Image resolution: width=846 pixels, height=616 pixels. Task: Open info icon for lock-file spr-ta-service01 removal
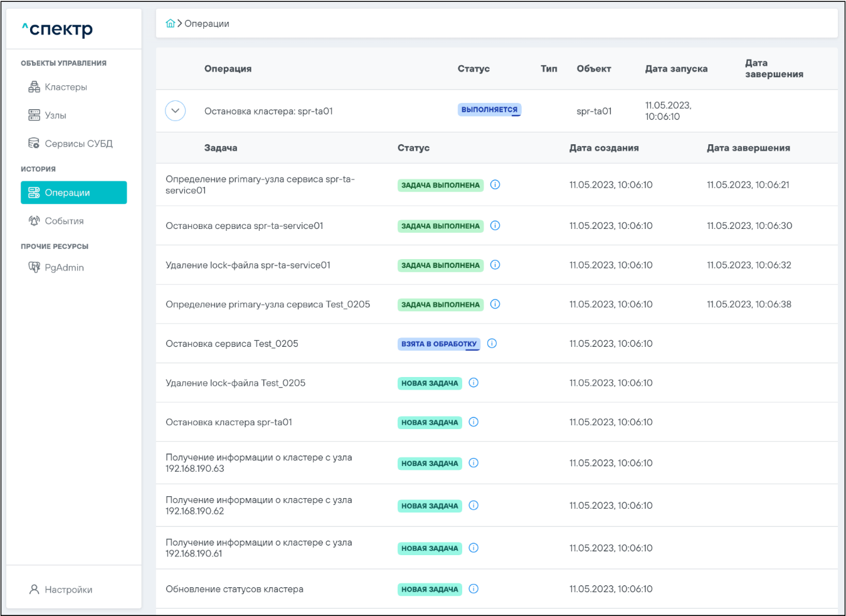tap(495, 265)
